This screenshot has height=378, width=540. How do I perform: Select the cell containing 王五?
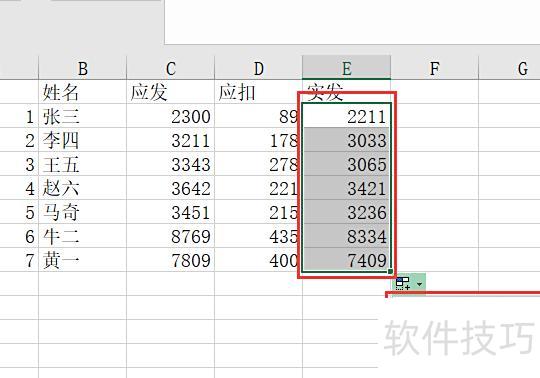83,164
